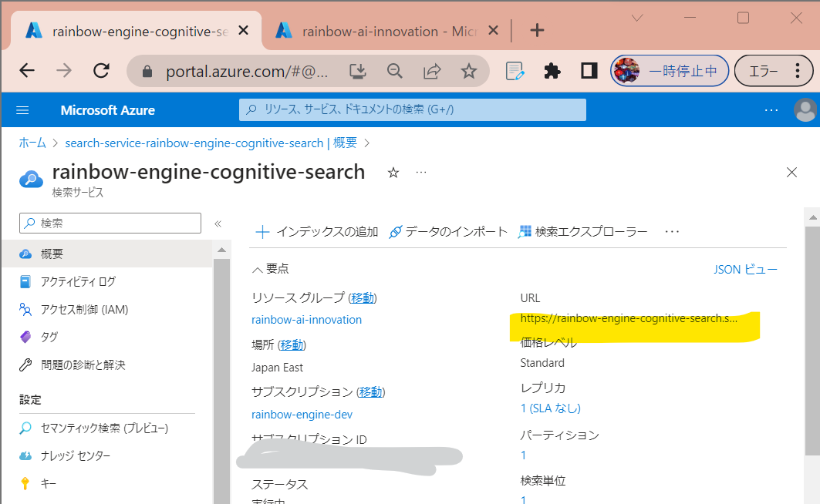Open the Azure account avatar

click(805, 109)
